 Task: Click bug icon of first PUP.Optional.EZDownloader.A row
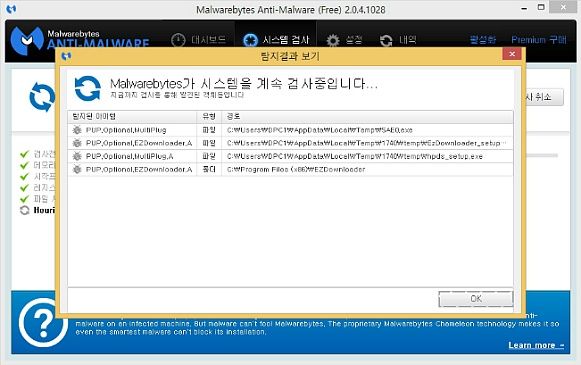pyautogui.click(x=77, y=143)
